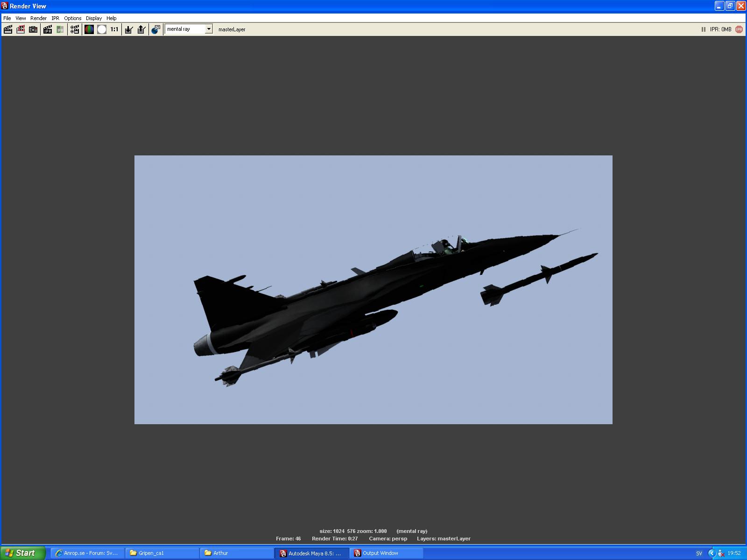Open Render Settings via globe icon
The height and width of the screenshot is (560, 747).
pyautogui.click(x=155, y=29)
